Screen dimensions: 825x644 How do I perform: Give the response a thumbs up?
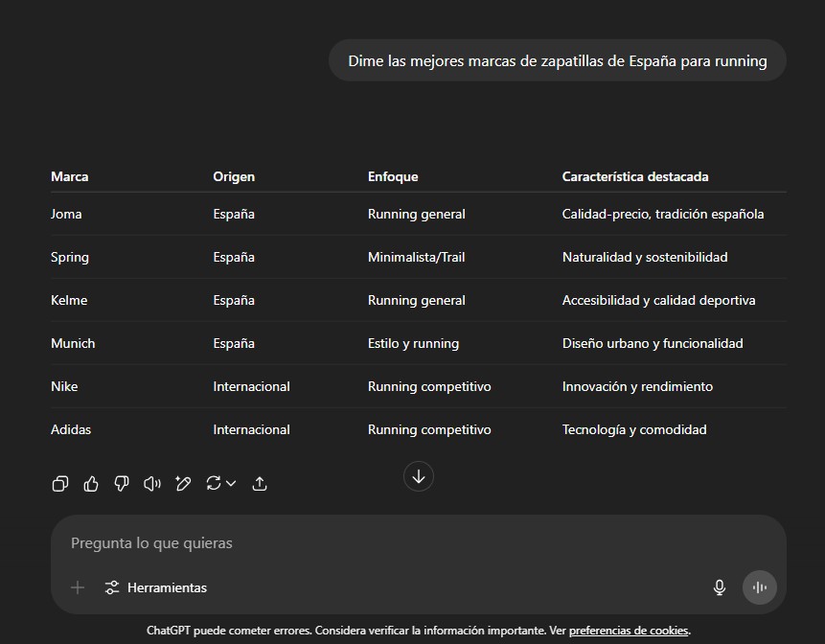click(x=91, y=483)
